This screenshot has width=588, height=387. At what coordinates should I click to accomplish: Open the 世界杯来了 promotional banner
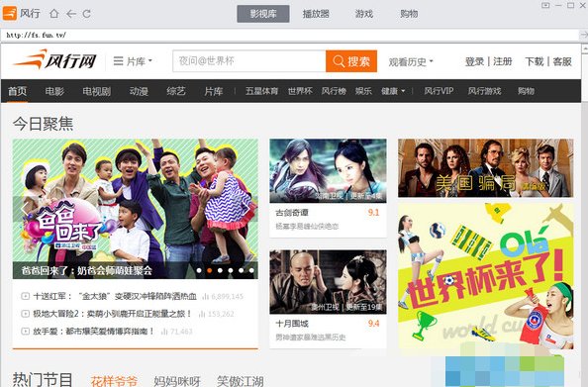[486, 276]
